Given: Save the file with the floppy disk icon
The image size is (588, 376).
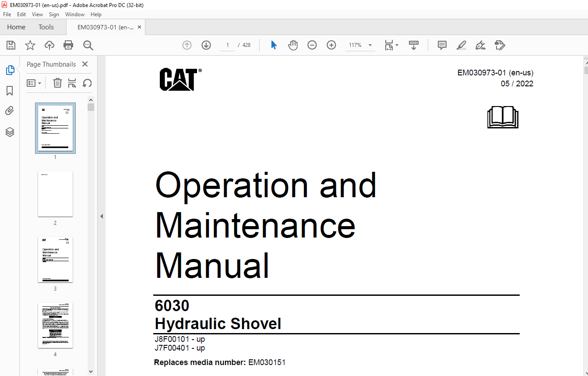Looking at the screenshot, I should coord(11,45).
